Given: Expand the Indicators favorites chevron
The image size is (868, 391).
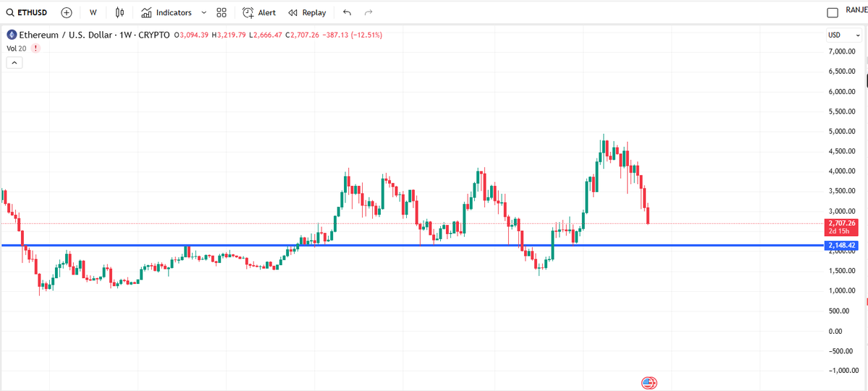Looking at the screenshot, I should point(203,12).
